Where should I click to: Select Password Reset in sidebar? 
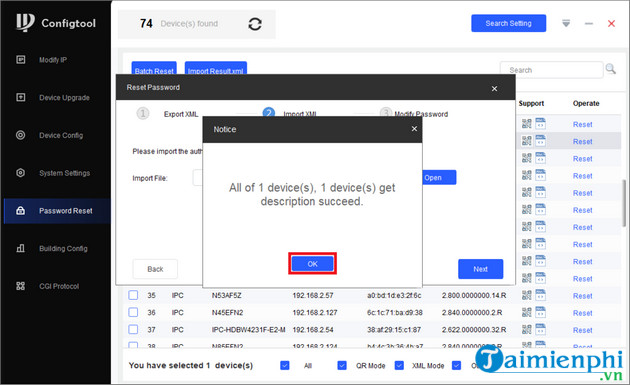point(57,211)
